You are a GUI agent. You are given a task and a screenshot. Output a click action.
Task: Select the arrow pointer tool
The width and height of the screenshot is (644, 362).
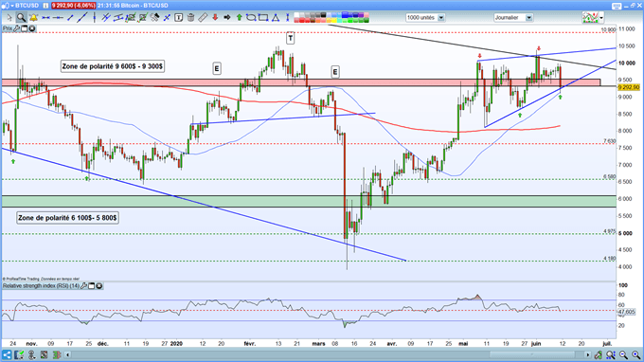pos(9,18)
